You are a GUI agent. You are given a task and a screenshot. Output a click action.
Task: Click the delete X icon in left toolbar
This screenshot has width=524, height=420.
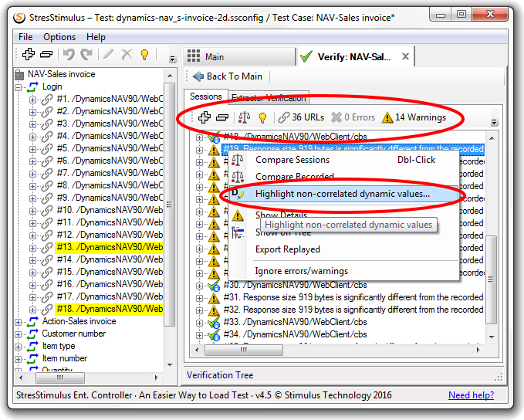coord(127,54)
